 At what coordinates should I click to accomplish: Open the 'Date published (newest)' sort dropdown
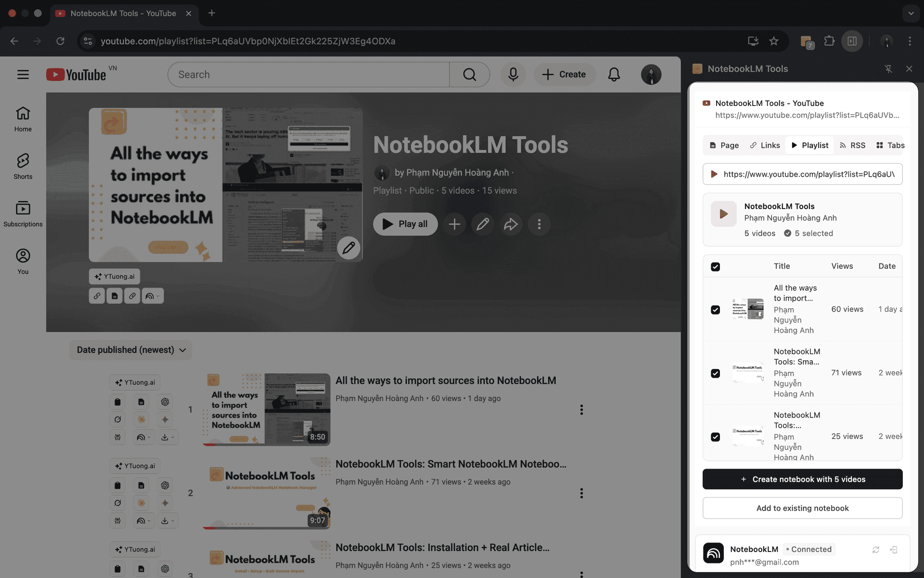pyautogui.click(x=130, y=350)
